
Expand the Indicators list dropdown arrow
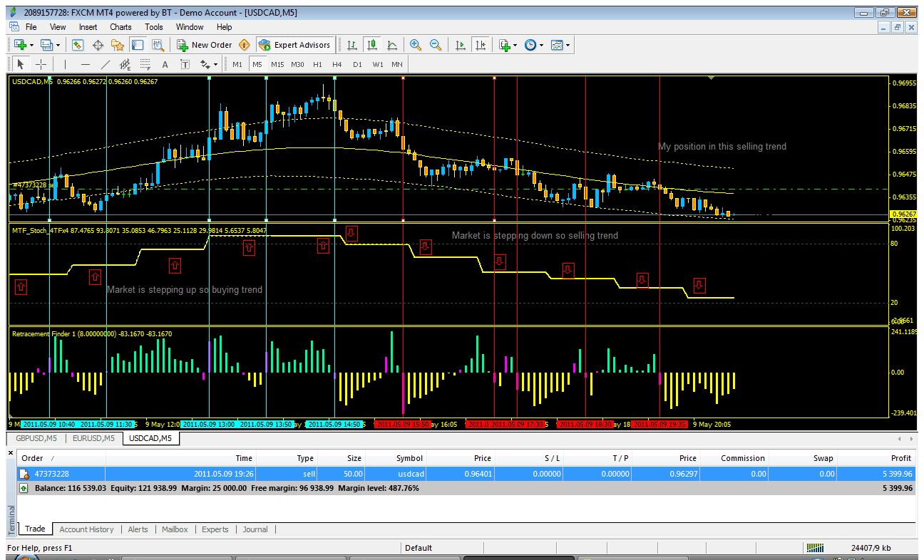coord(515,45)
